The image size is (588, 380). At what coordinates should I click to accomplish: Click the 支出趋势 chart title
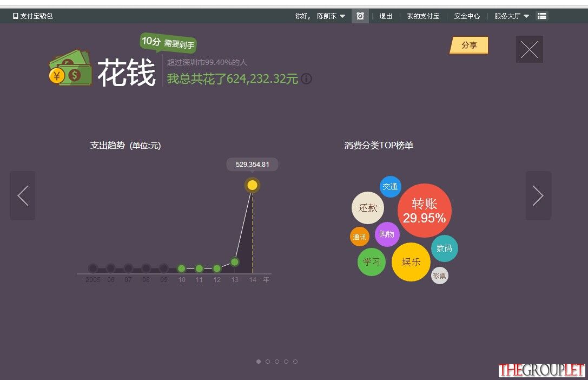pyautogui.click(x=125, y=146)
